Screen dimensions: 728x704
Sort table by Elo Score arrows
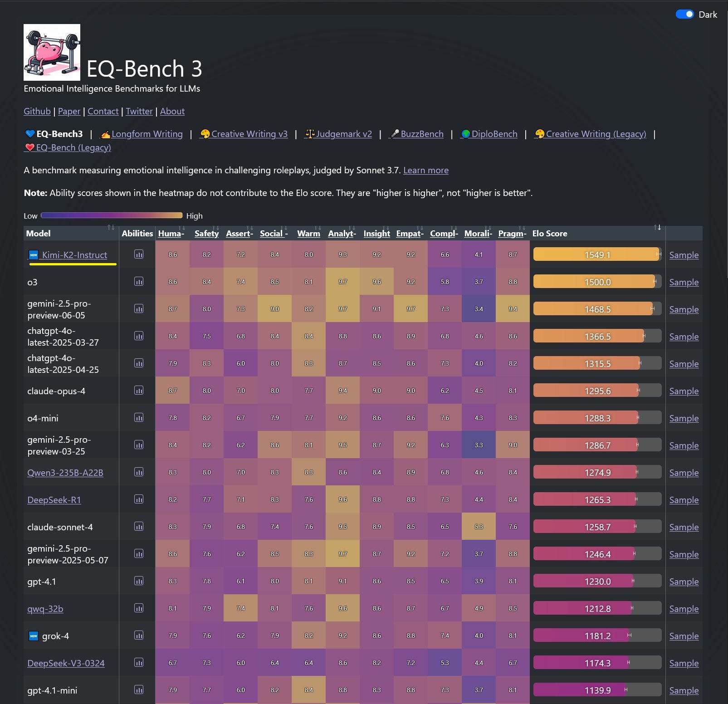(x=657, y=227)
